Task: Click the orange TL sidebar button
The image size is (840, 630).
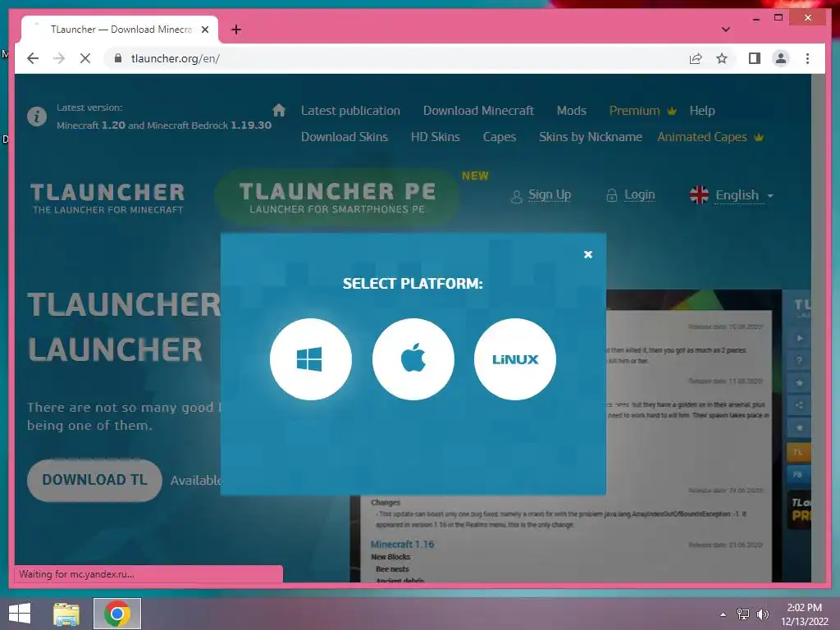Action: pyautogui.click(x=798, y=452)
